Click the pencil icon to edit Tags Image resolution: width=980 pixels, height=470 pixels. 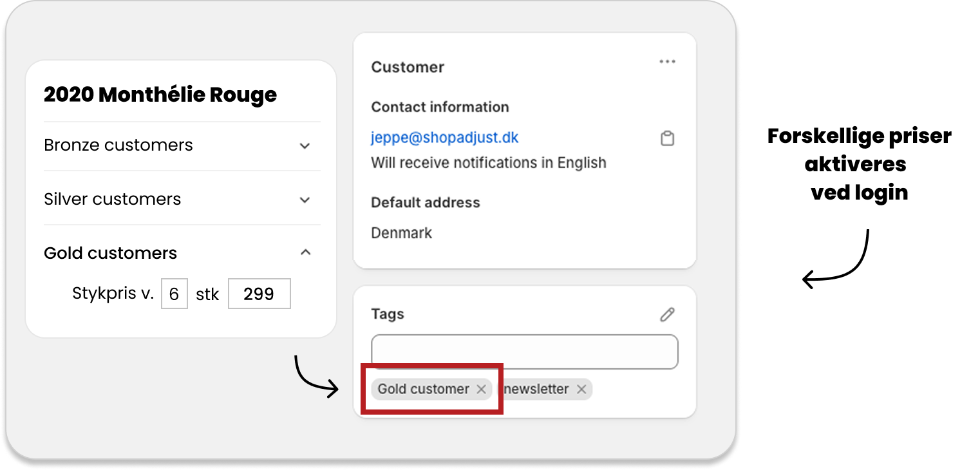pos(667,314)
